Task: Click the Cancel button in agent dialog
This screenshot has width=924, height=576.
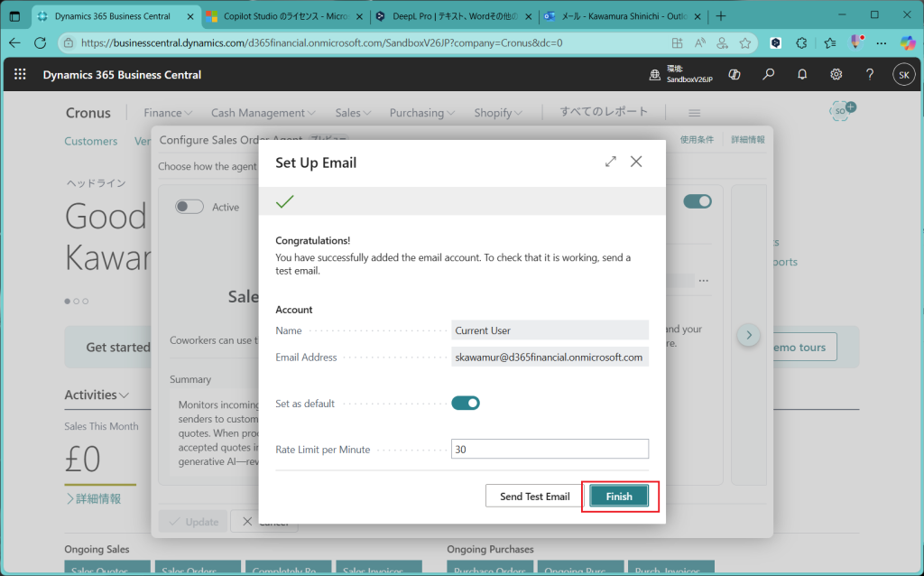Action: pyautogui.click(x=264, y=521)
